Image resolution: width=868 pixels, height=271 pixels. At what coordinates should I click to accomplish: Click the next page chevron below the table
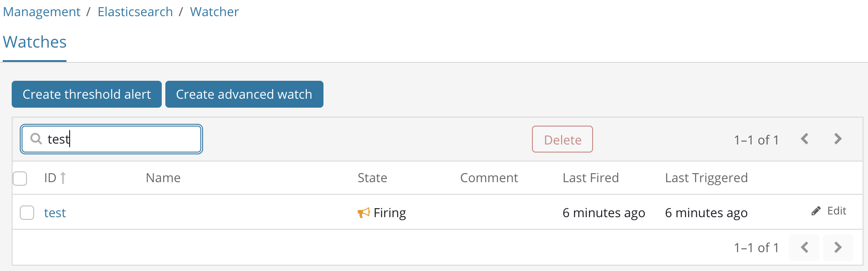click(x=837, y=247)
